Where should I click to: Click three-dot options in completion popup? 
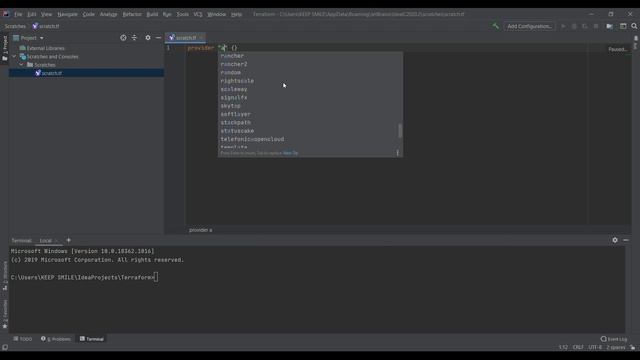click(x=397, y=153)
